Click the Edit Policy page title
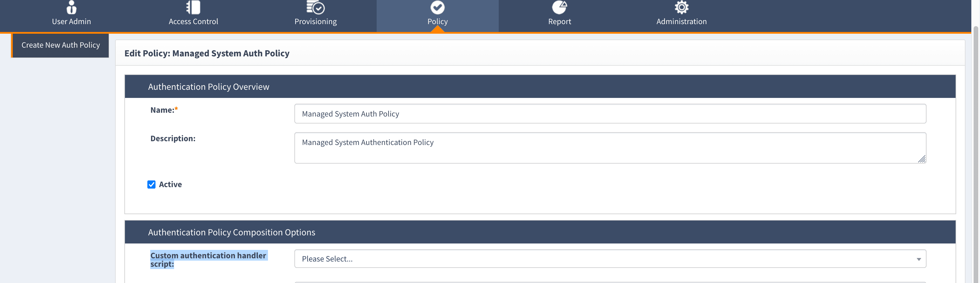This screenshot has height=283, width=980. pos(207,53)
